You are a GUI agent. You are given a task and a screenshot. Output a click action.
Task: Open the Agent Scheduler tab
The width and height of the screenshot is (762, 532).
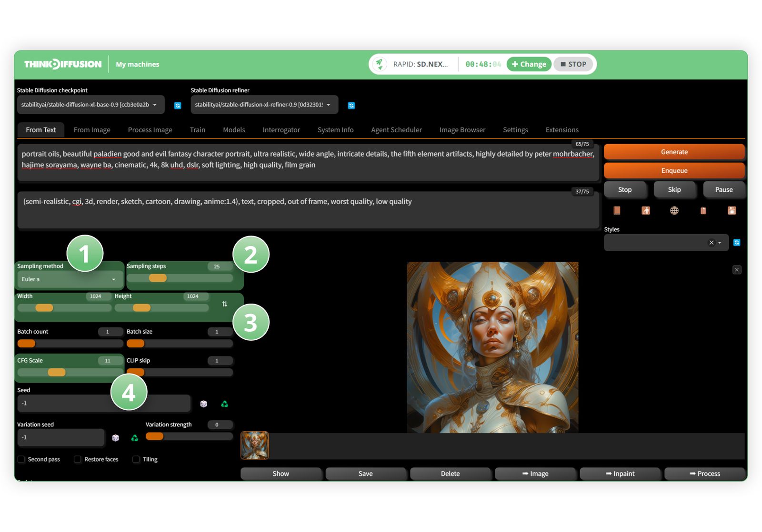(x=396, y=129)
